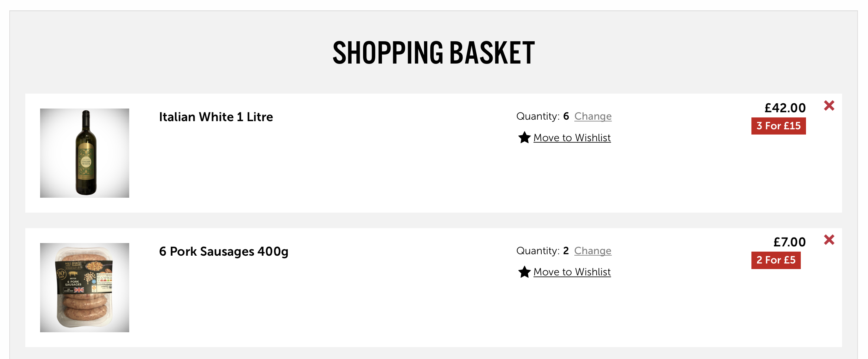Viewport: 868px width, 359px height.
Task: Click the star icon beside Italian White
Action: pyautogui.click(x=524, y=138)
